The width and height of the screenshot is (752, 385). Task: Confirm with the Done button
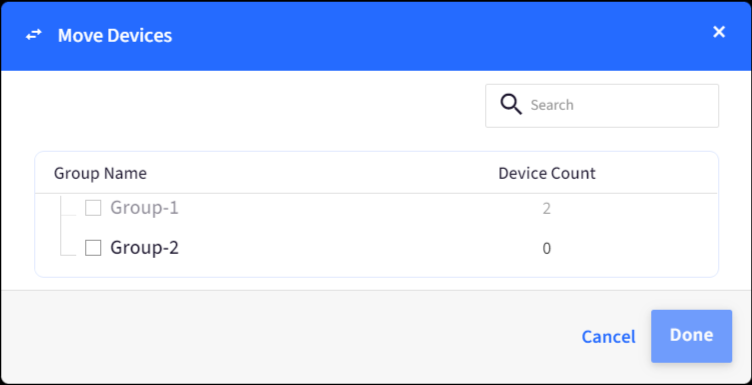(x=691, y=336)
